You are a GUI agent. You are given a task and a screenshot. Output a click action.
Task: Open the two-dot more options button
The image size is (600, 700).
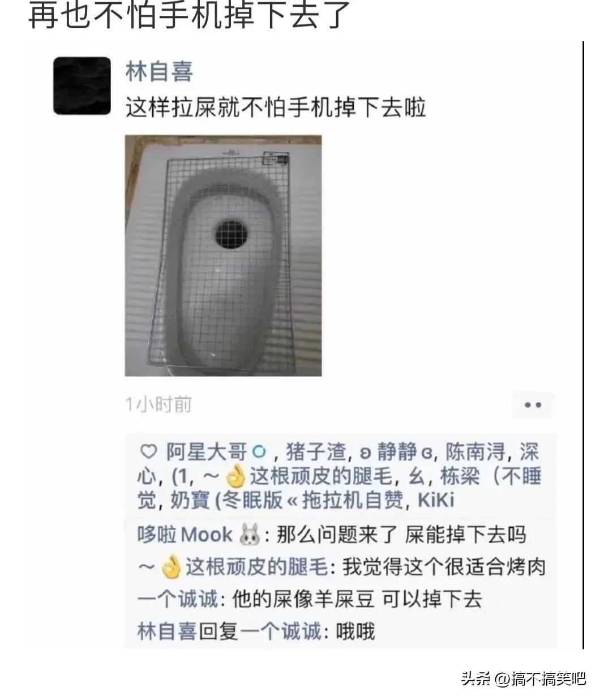[533, 405]
